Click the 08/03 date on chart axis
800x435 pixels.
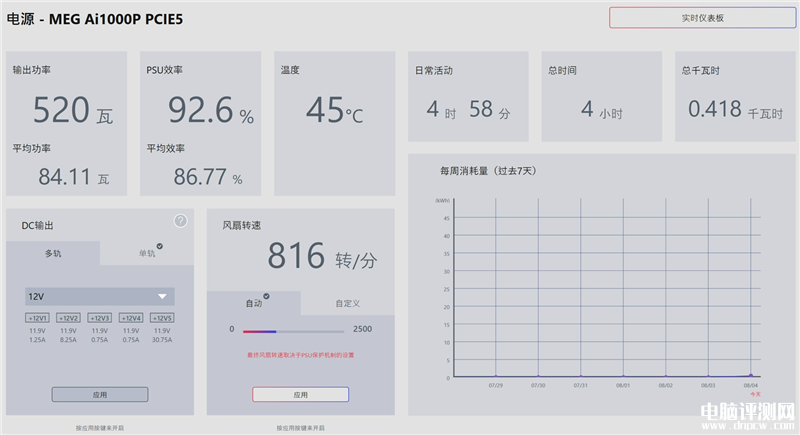708,386
